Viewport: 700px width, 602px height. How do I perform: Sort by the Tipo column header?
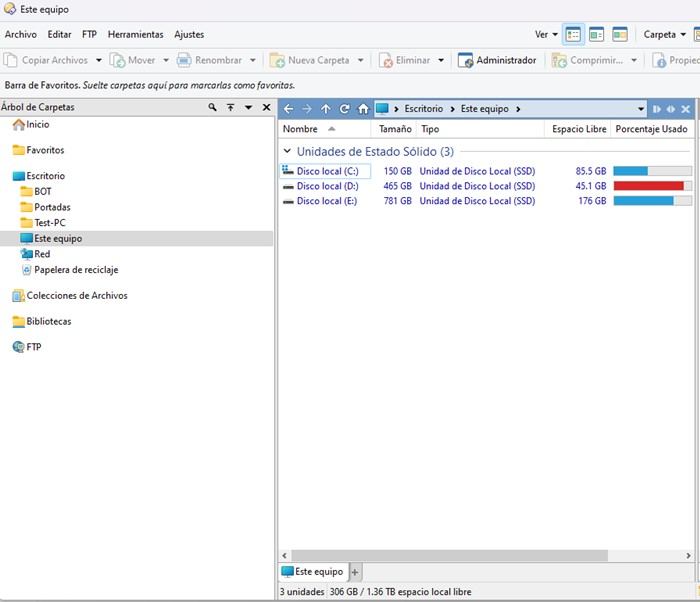(x=481, y=129)
